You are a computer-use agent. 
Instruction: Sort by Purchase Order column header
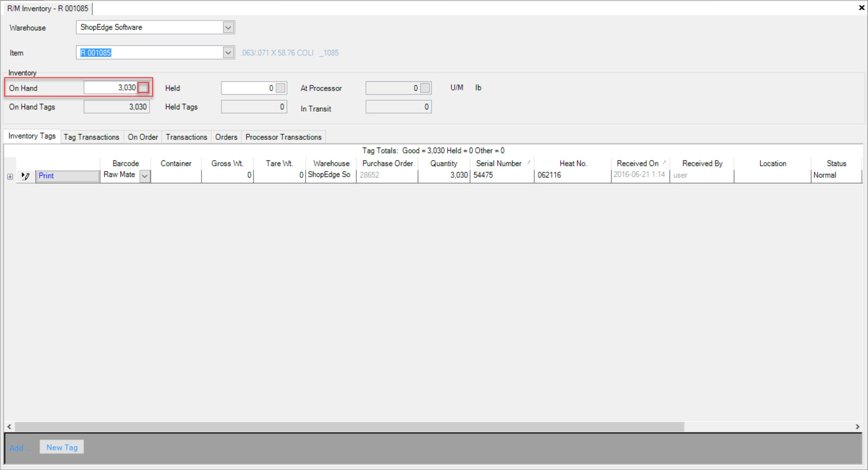coord(387,163)
